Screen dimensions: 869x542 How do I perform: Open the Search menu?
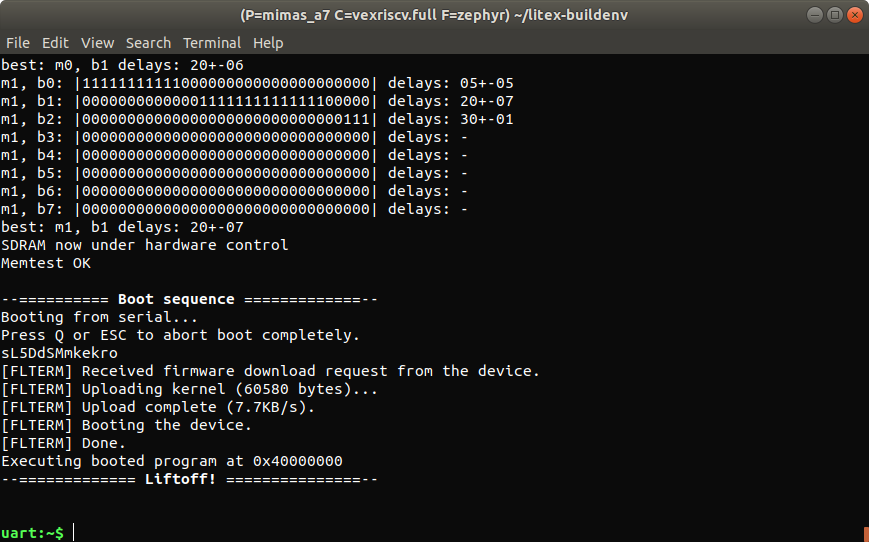(148, 43)
